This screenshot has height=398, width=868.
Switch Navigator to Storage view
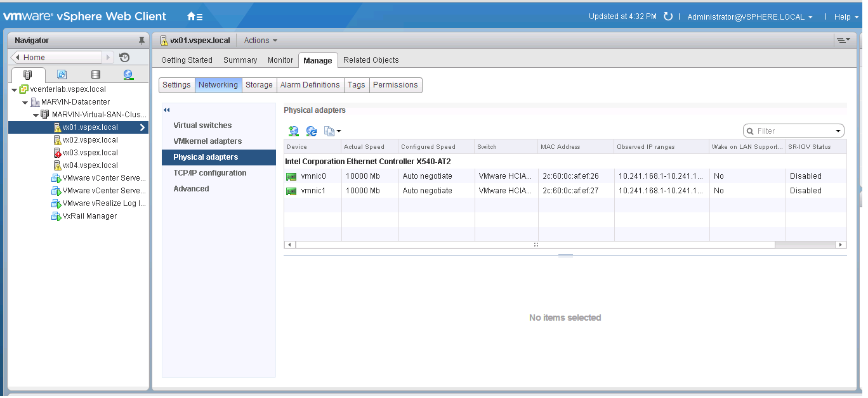(95, 75)
